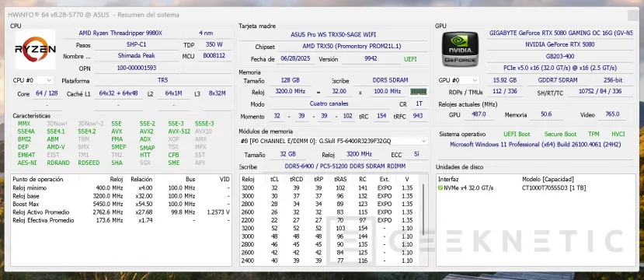Click the DDR5 SDRAM memory type field
The height and width of the screenshot is (280, 644).
[389, 80]
